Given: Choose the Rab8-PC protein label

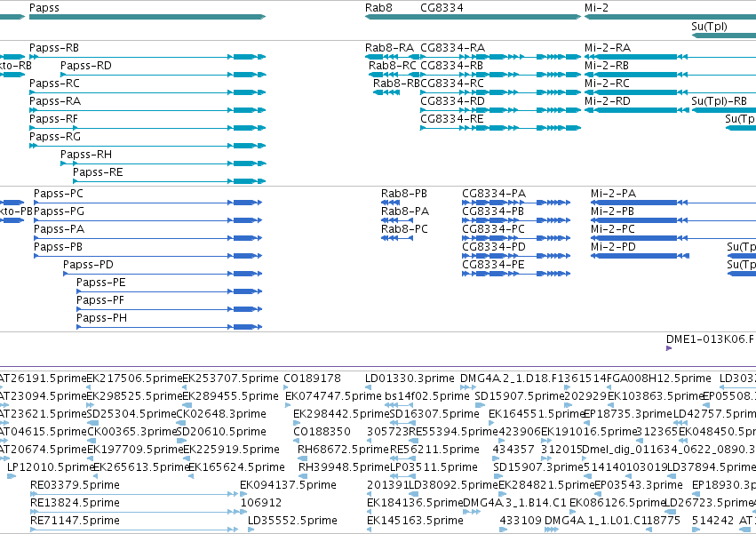Looking at the screenshot, I should [x=404, y=229].
